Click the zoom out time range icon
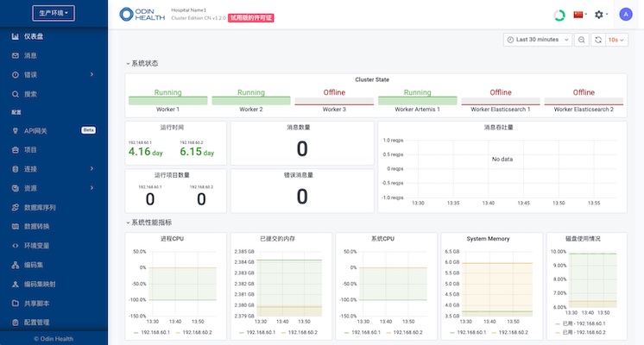This screenshot has height=345, width=644. pos(582,40)
